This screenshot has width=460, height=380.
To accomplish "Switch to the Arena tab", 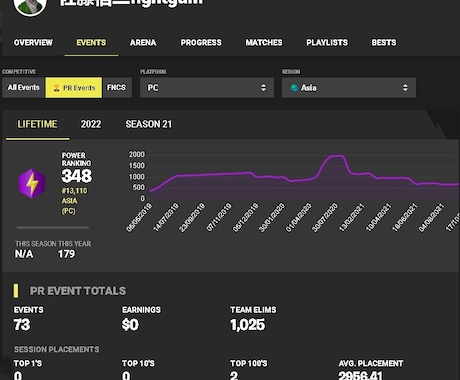I will pos(143,43).
